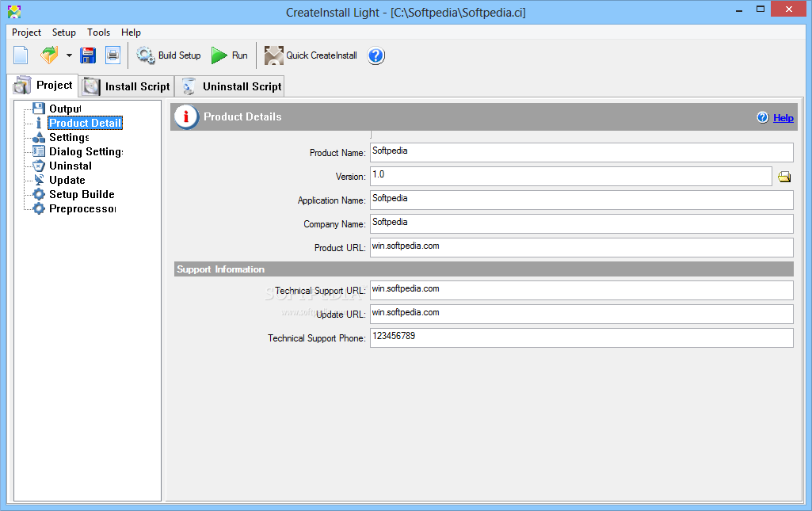Screen dimensions: 812x511
Task: Click the Product Name input field
Action: pos(581,152)
